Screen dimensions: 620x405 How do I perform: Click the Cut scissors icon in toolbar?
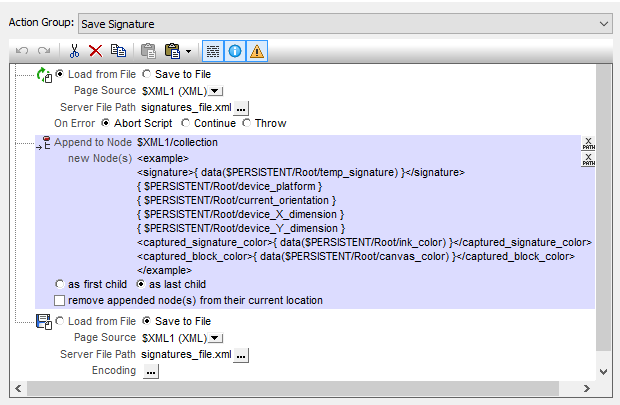click(x=75, y=50)
